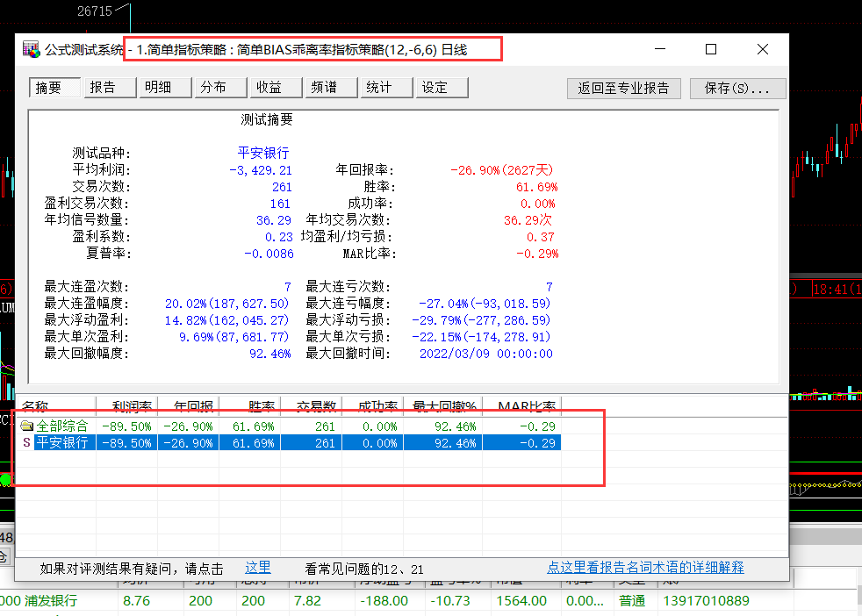Switch to the 摘要 tab
Image resolution: width=862 pixels, height=616 pixels.
point(55,88)
